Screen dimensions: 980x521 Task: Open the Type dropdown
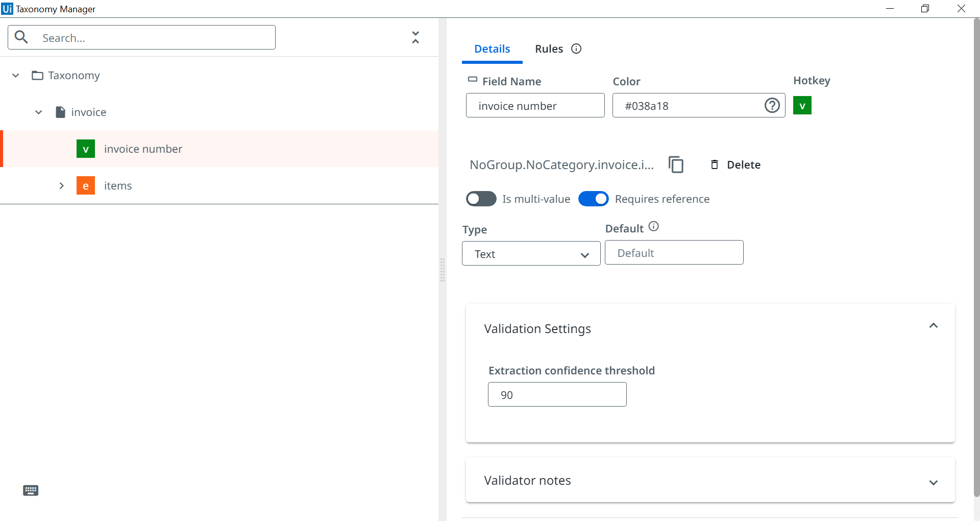click(531, 254)
